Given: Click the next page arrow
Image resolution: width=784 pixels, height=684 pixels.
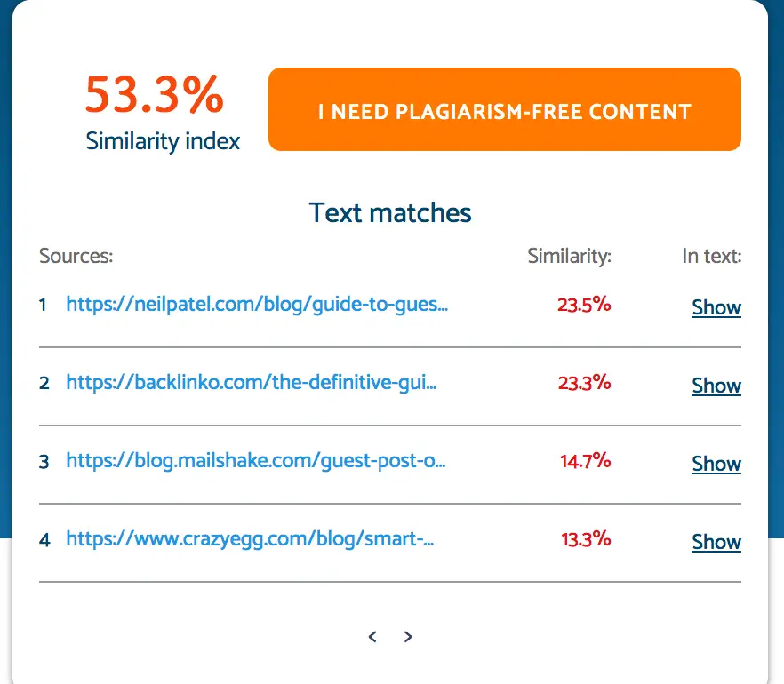Looking at the screenshot, I should pyautogui.click(x=408, y=636).
